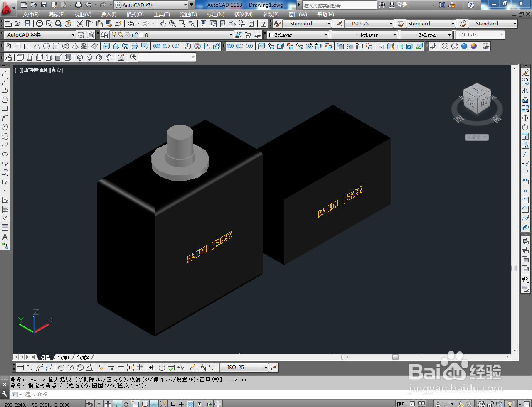Select the Pan hand tool

163,24
